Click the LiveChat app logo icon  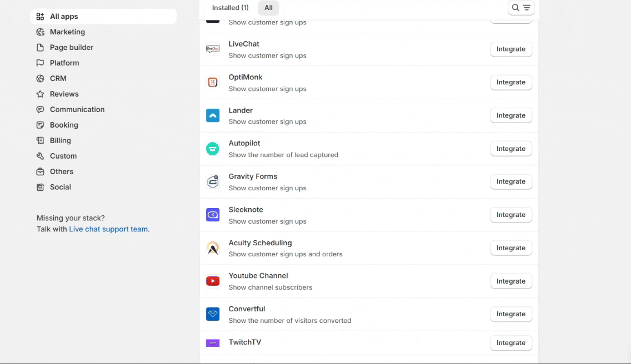(x=213, y=49)
